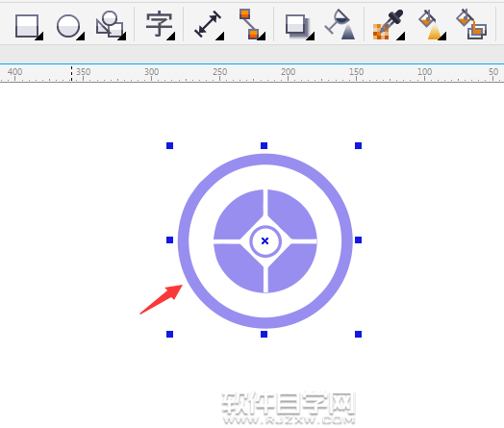Select the parallel Dimension tool
This screenshot has width=504, height=428.
[x=208, y=24]
